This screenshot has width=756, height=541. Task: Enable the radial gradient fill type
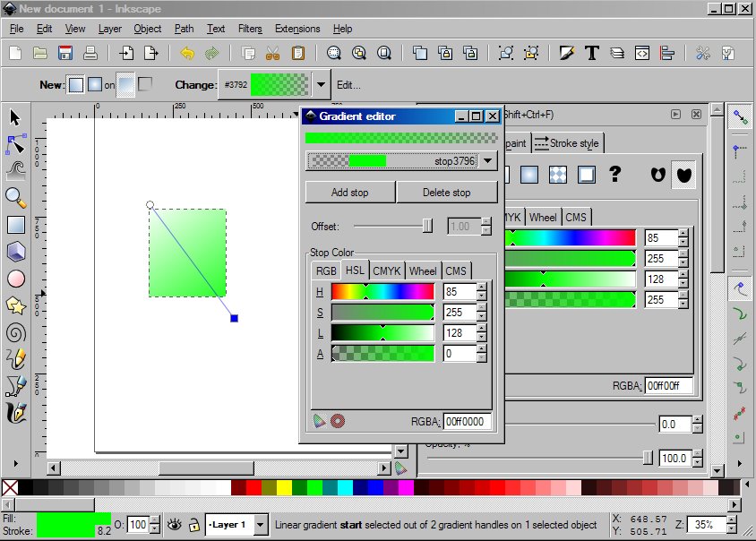pos(529,175)
